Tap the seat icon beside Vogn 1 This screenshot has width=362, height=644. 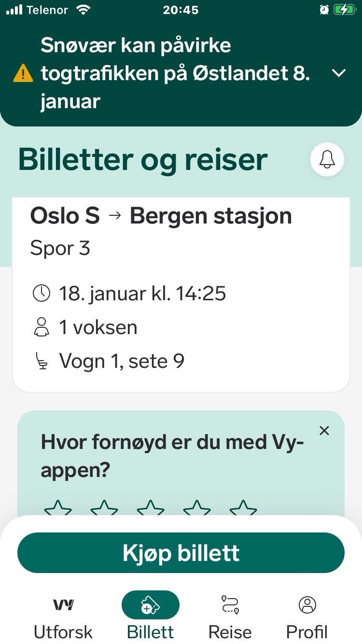[42, 361]
